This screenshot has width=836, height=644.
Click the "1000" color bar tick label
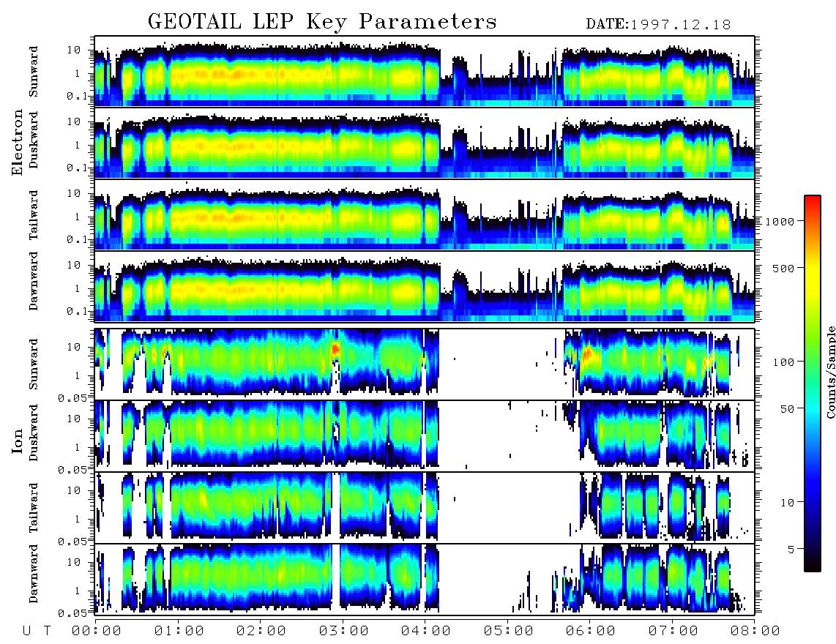(x=780, y=221)
